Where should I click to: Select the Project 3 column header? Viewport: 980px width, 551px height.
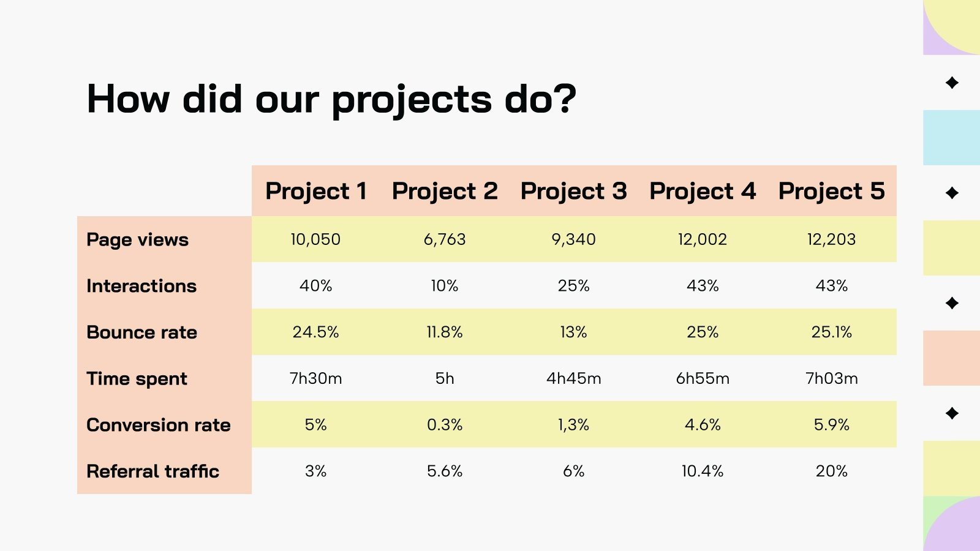(x=574, y=191)
